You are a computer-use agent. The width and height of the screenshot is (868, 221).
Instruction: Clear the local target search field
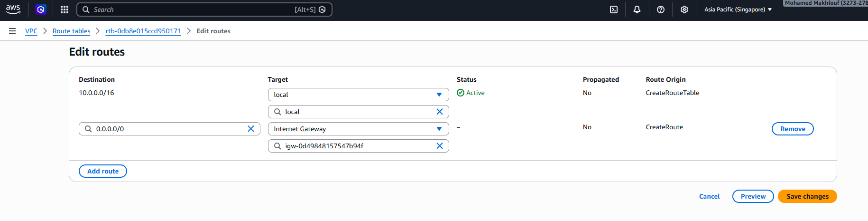(x=439, y=112)
